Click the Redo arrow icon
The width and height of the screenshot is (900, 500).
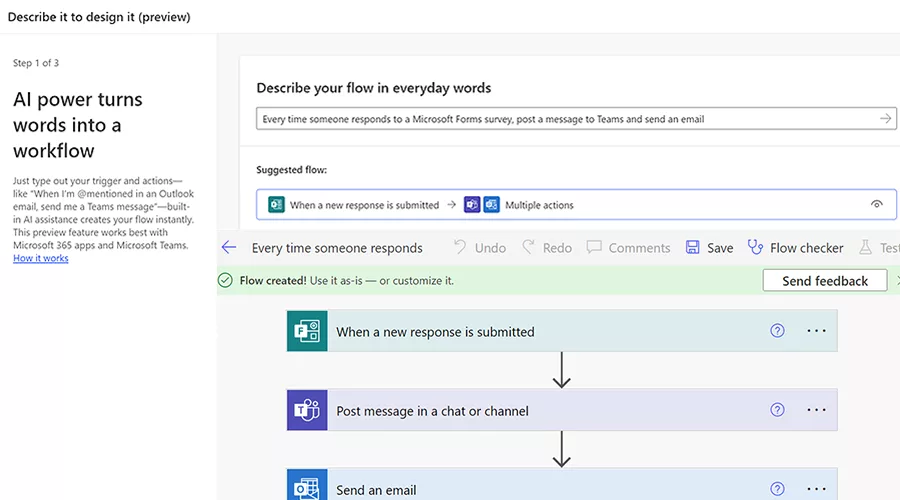pos(528,247)
